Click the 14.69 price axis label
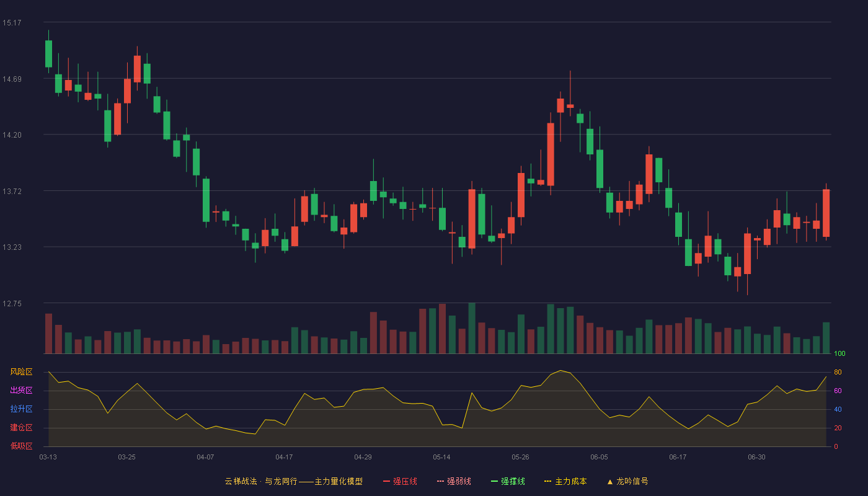The image size is (868, 496). (x=12, y=79)
